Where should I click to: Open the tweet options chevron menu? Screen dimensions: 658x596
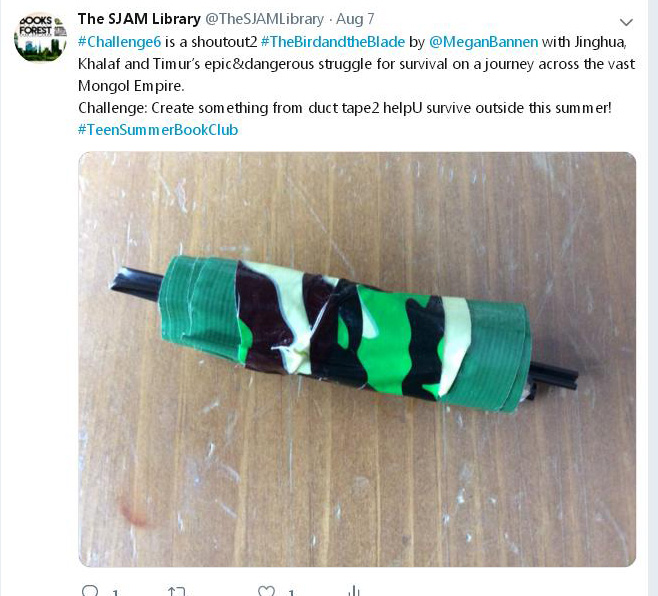(626, 22)
